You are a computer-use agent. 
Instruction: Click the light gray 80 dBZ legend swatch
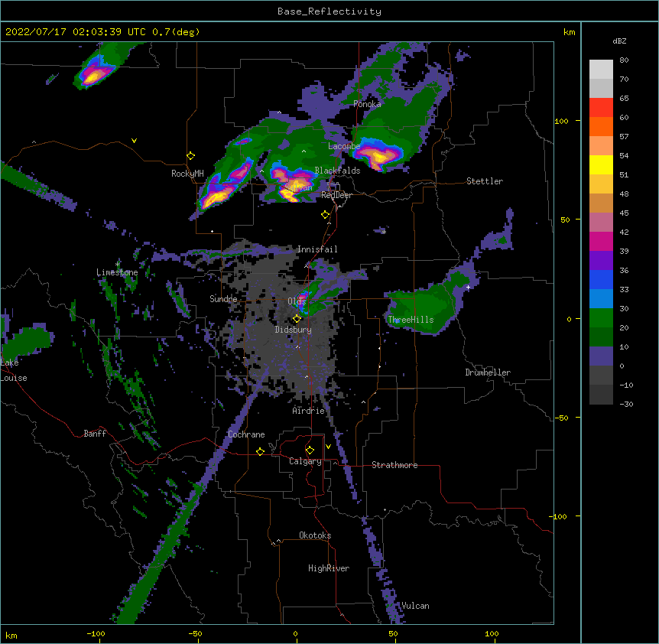coord(601,70)
